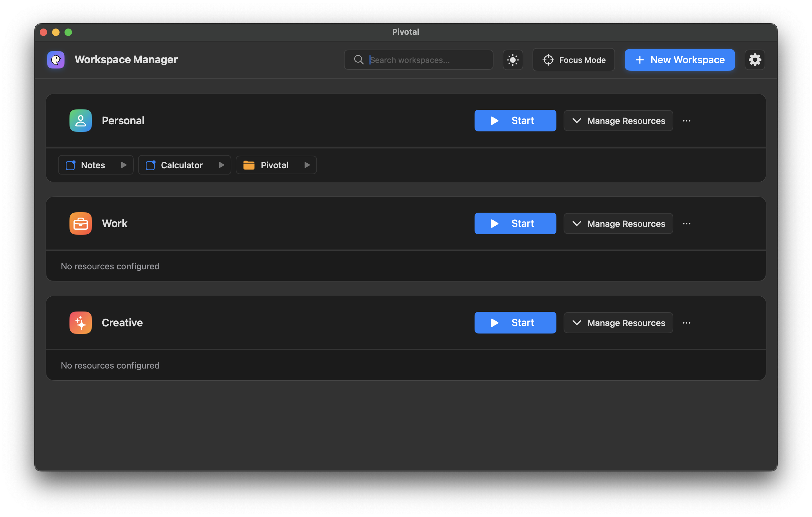The height and width of the screenshot is (517, 812).
Task: Toggle light mode with the sun icon
Action: [513, 60]
